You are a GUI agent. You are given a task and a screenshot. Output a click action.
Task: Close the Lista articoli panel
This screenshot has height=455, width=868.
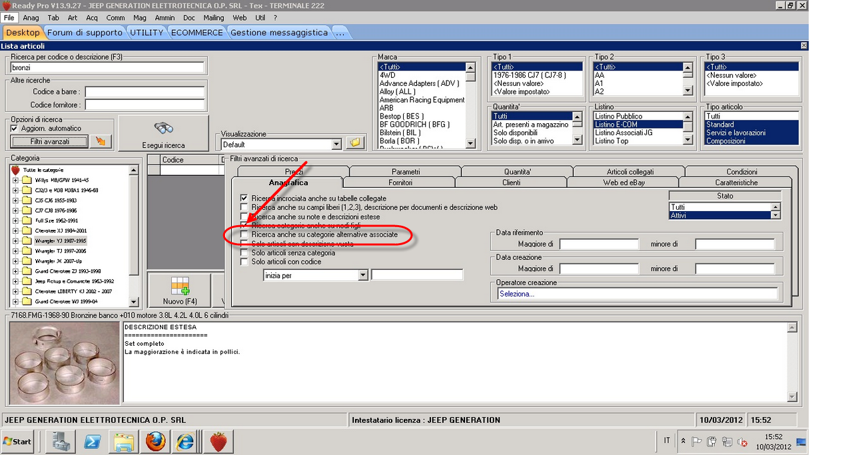click(x=804, y=46)
